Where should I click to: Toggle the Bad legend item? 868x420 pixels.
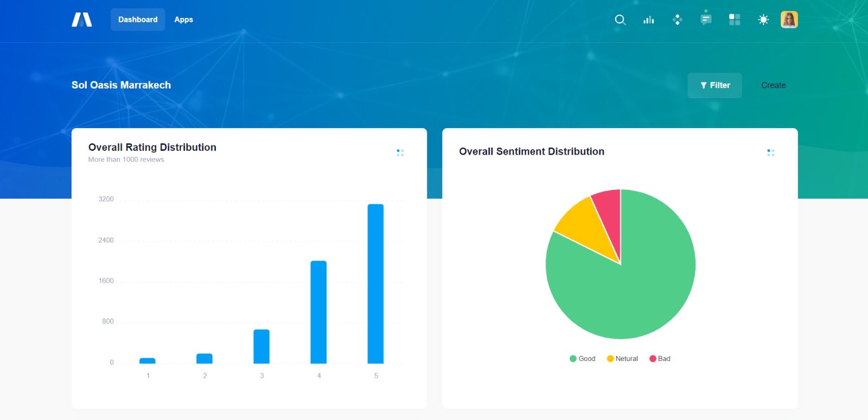(660, 359)
